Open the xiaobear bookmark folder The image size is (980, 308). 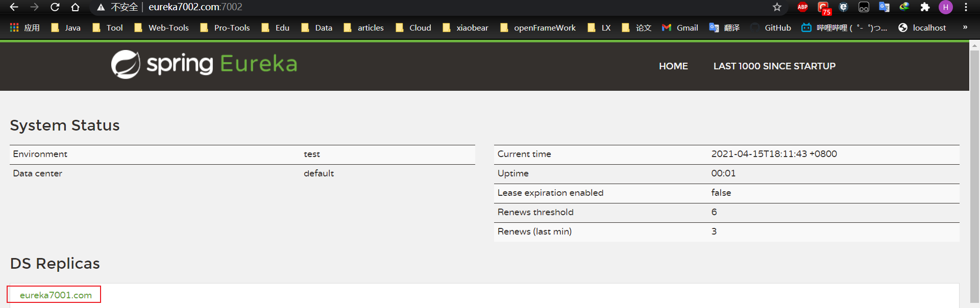pos(465,28)
